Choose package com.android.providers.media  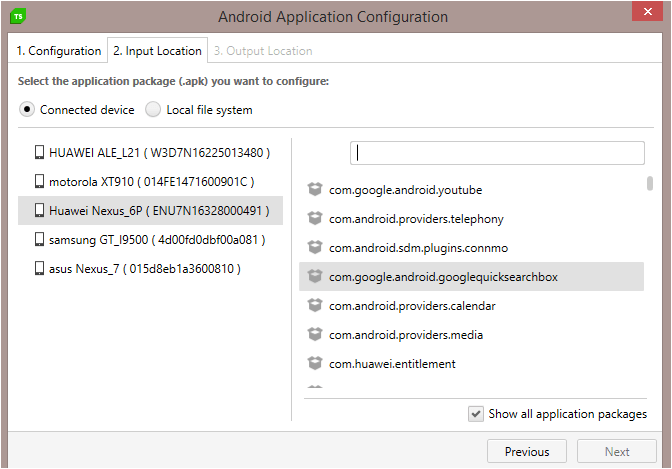click(x=471, y=334)
